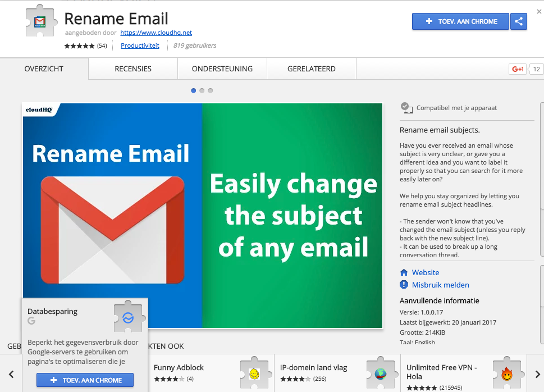Go to next related extensions with right arrow

(x=537, y=374)
